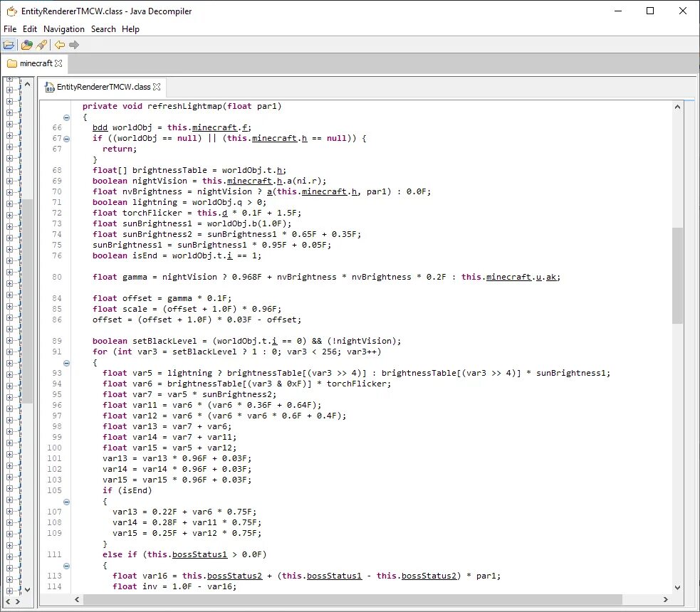Open the Search menu
This screenshot has width=700, height=612.
tap(103, 29)
